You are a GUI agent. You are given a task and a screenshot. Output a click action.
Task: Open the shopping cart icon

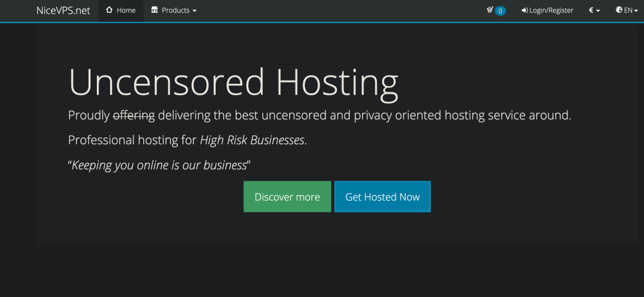click(489, 10)
